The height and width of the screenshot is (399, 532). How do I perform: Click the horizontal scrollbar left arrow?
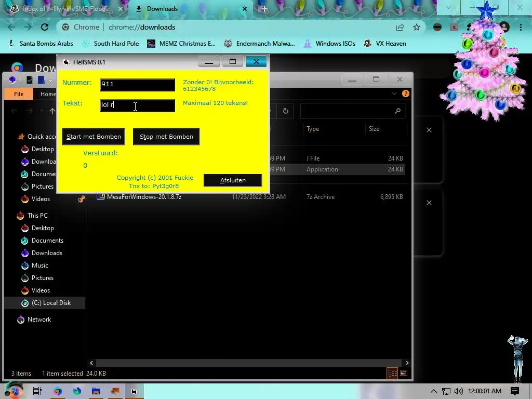(x=91, y=363)
